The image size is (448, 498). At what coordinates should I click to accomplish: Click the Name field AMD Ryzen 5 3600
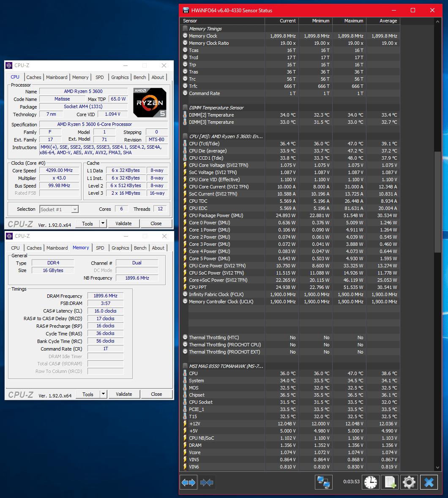tap(83, 92)
